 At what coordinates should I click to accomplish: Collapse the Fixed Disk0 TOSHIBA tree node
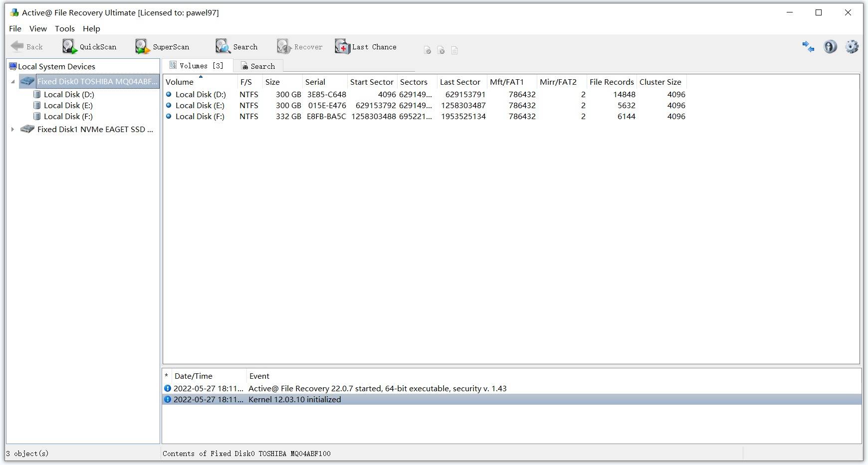point(12,82)
